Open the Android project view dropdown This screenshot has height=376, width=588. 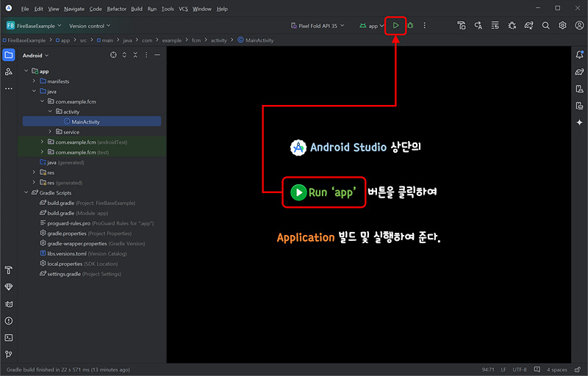click(x=35, y=55)
